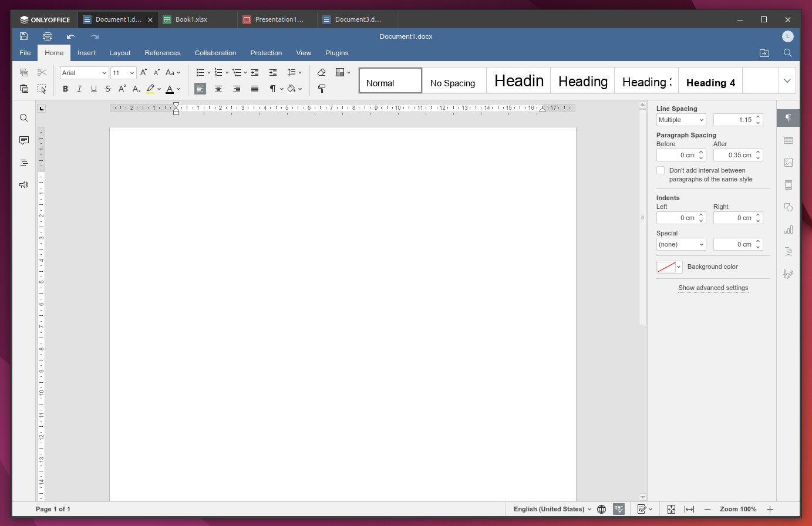This screenshot has height=526, width=812.
Task: Decrement the font size
Action: coord(157,73)
